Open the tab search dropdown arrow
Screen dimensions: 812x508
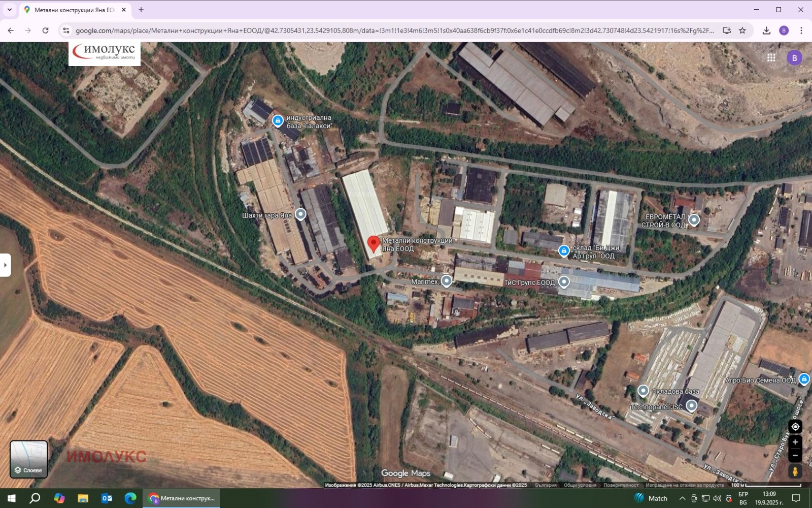tap(10, 10)
